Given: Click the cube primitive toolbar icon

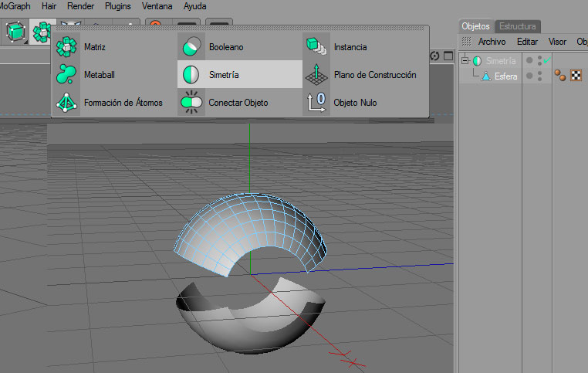Looking at the screenshot, I should 15,32.
